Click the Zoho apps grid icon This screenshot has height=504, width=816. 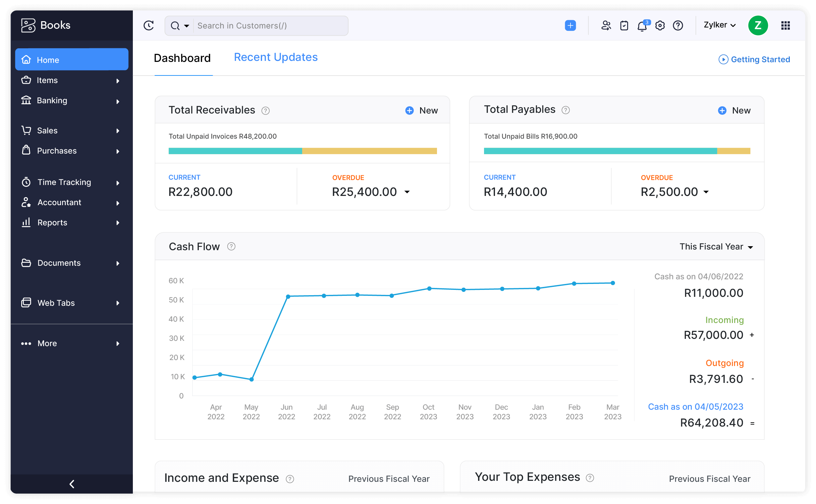point(786,25)
